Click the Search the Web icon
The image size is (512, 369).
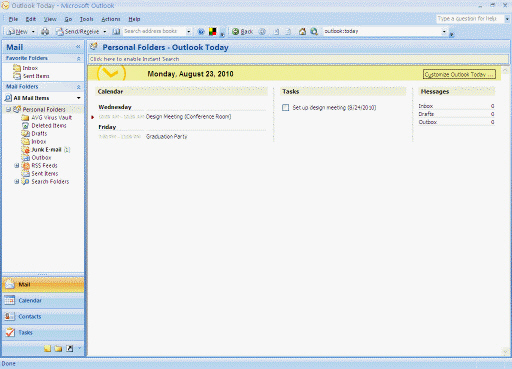tap(314, 32)
